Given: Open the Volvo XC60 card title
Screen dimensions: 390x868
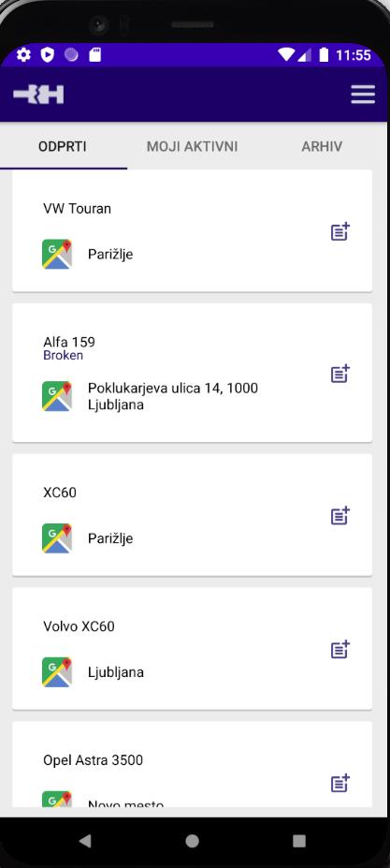Looking at the screenshot, I should 79,626.
